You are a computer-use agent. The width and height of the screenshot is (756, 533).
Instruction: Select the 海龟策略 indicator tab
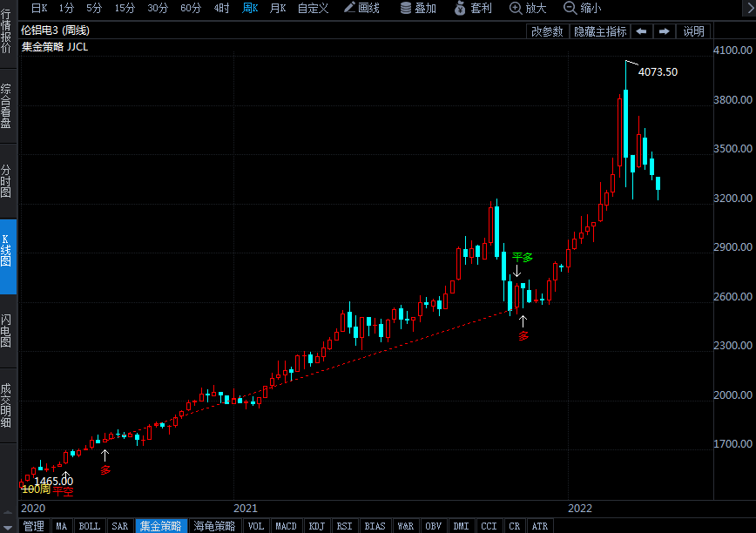[214, 526]
